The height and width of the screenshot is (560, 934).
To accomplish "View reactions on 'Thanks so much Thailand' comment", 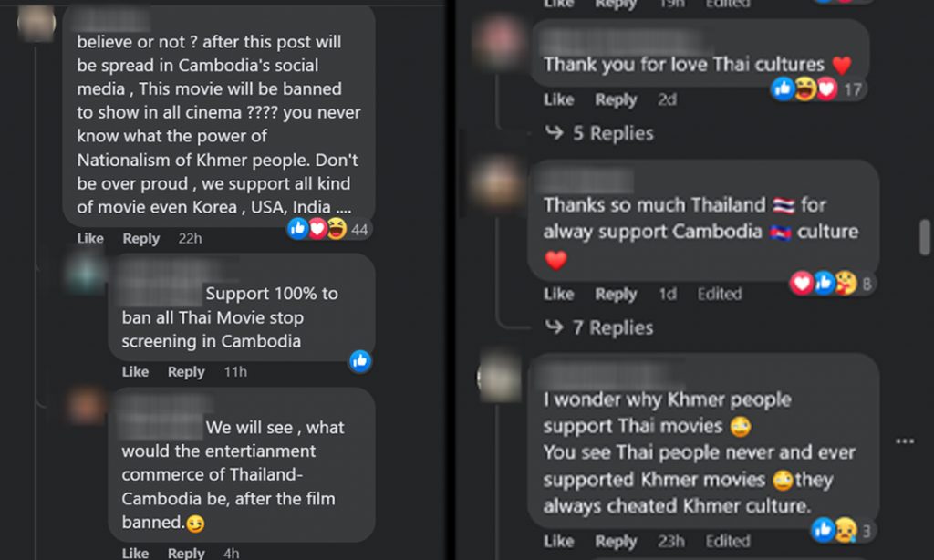I will (x=832, y=284).
